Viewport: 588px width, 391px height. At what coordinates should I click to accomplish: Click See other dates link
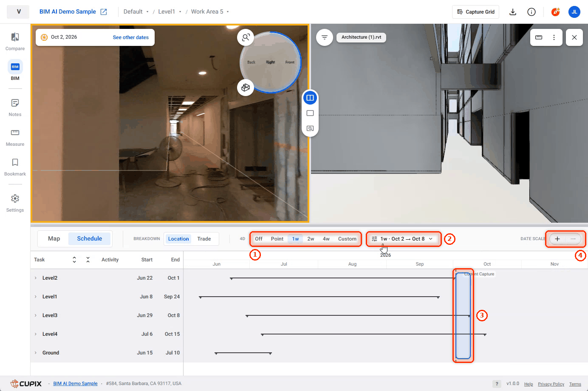point(131,37)
